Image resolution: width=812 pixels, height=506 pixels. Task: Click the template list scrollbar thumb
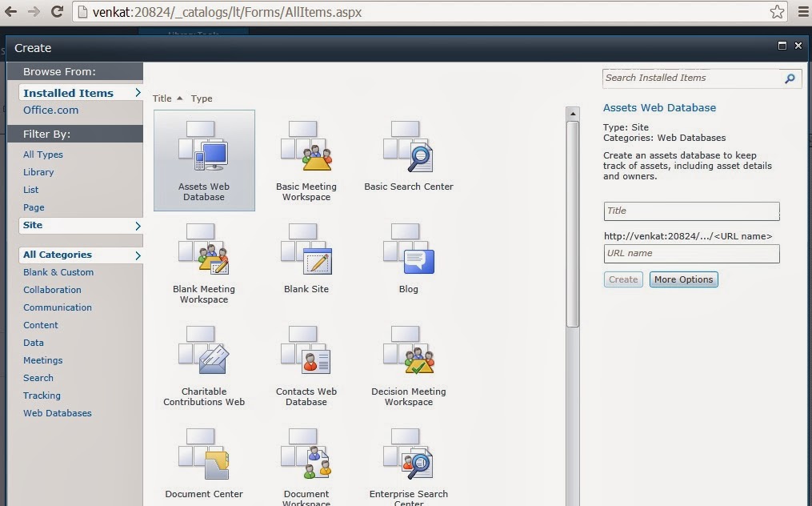[572, 224]
